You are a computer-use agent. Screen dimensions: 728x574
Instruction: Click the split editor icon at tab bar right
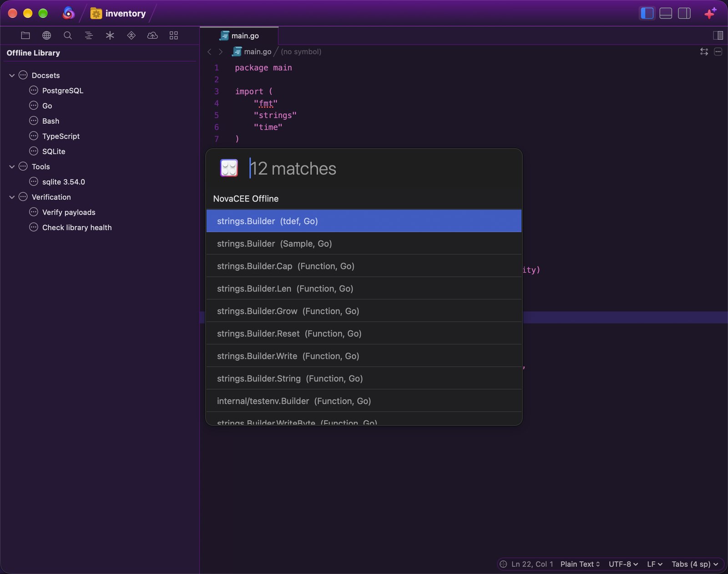(718, 35)
